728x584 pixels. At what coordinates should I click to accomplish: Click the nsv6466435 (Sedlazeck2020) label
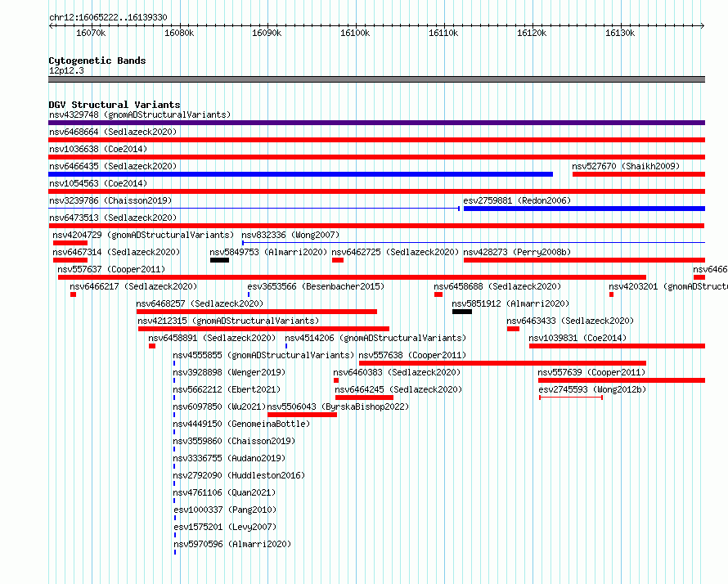113,166
